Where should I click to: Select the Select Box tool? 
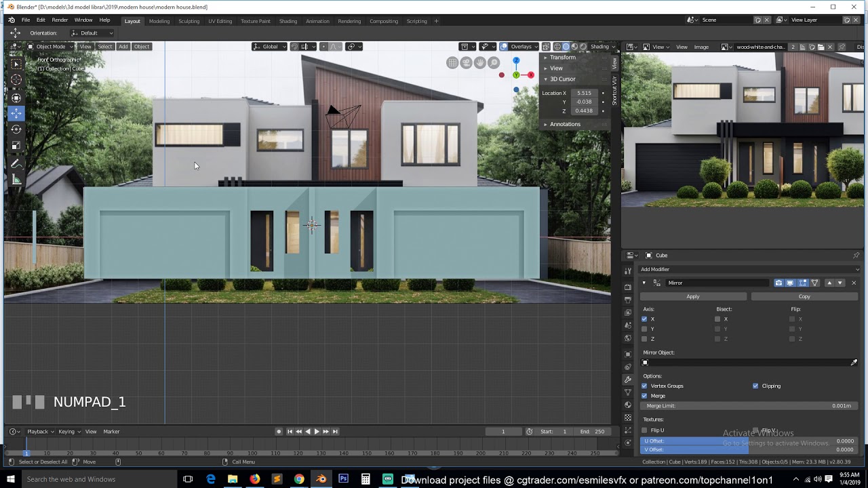(16, 64)
